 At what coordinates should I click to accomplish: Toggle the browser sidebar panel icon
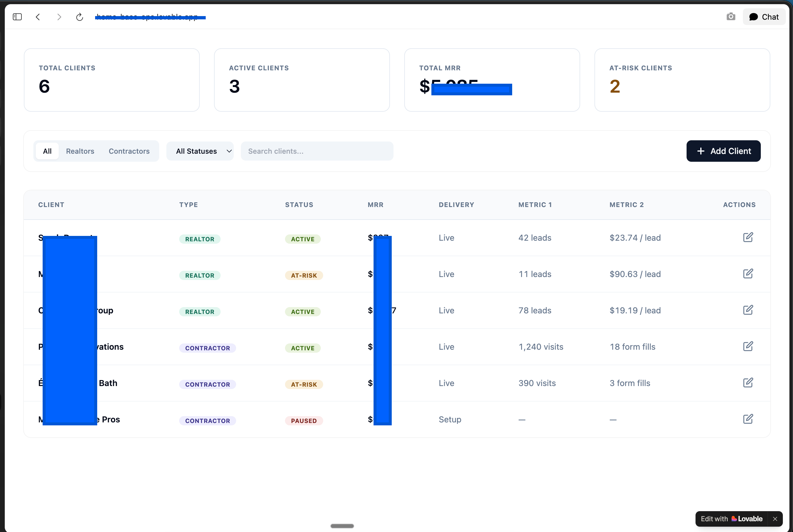pos(17,17)
